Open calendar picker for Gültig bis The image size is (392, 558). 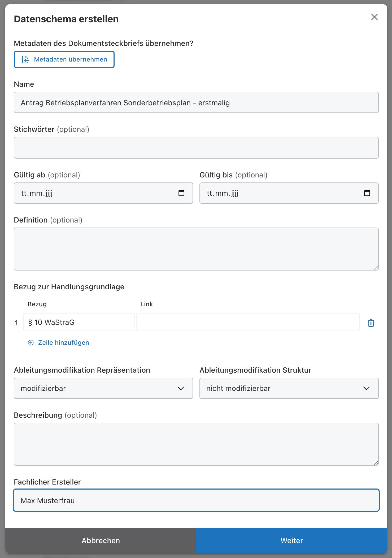(x=367, y=193)
